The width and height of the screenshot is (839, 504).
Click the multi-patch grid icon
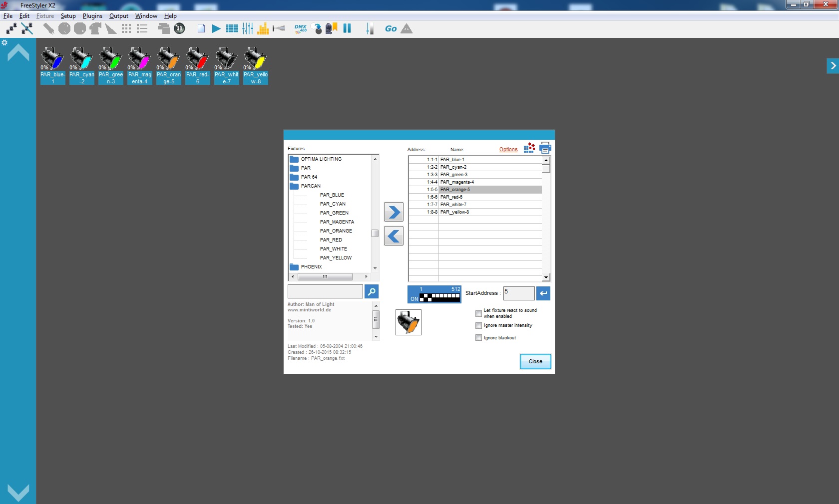(x=529, y=148)
